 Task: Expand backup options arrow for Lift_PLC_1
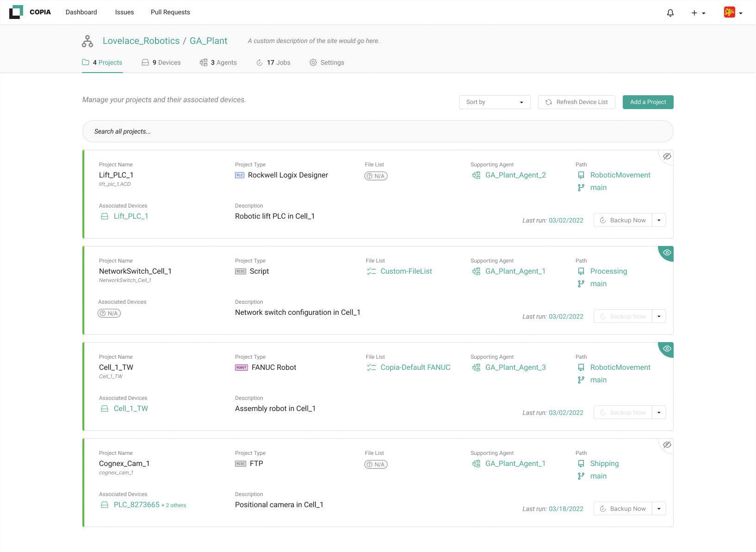pos(659,220)
